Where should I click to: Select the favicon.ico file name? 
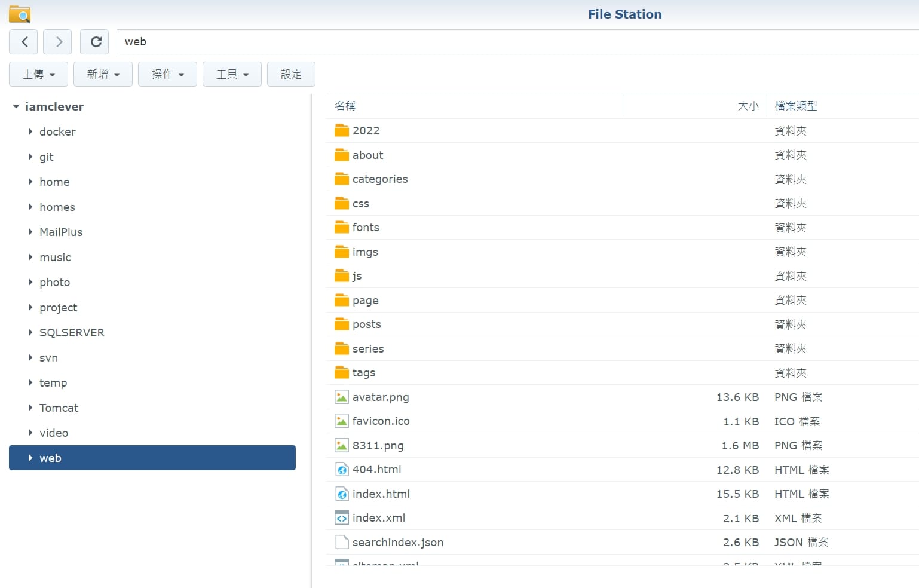[381, 421]
